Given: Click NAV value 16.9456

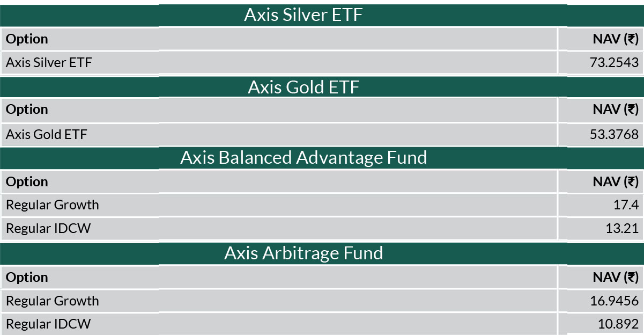Looking at the screenshot, I should click(614, 301).
